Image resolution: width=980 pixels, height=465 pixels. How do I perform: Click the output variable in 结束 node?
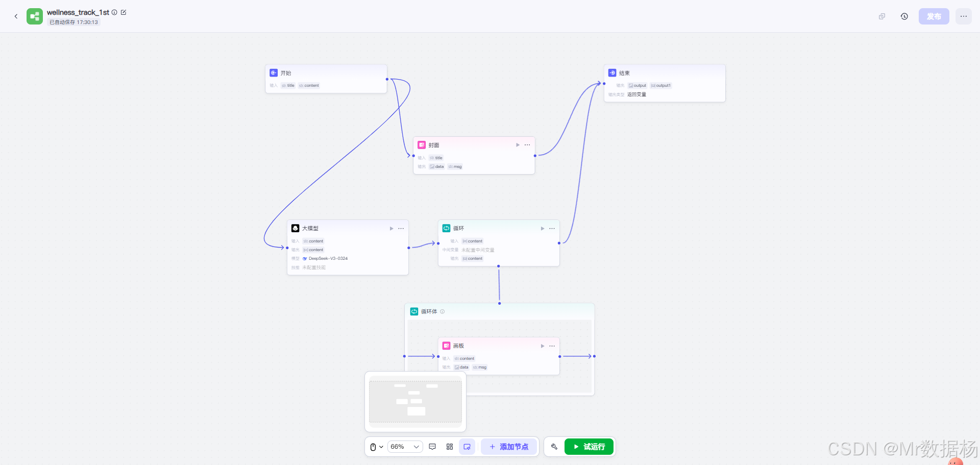pyautogui.click(x=638, y=86)
